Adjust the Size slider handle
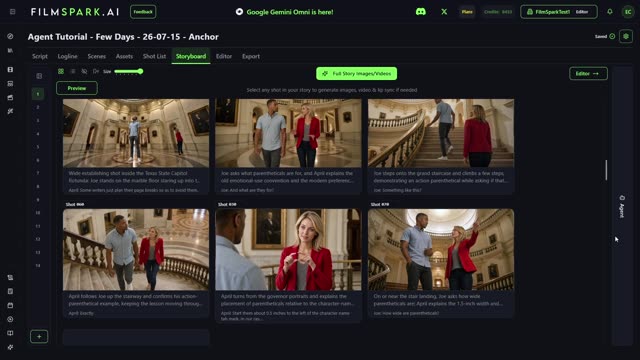This screenshot has height=360, width=640. pos(140,71)
